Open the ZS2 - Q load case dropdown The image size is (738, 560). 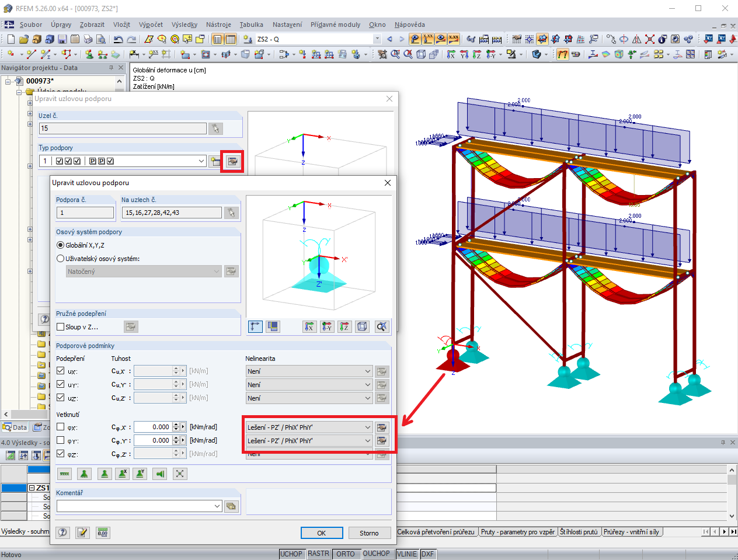pos(377,39)
